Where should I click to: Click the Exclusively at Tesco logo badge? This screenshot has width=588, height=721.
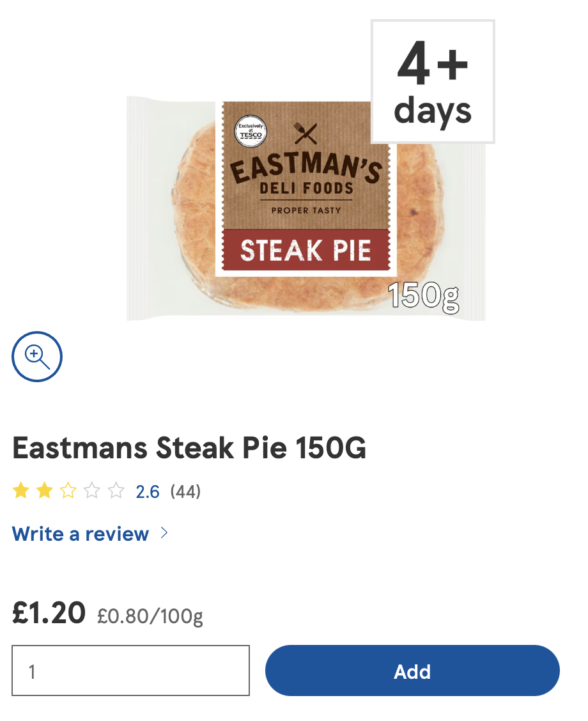pyautogui.click(x=251, y=131)
